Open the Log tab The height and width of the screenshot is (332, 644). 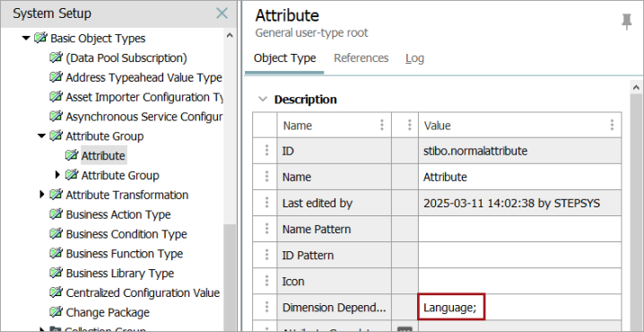414,58
